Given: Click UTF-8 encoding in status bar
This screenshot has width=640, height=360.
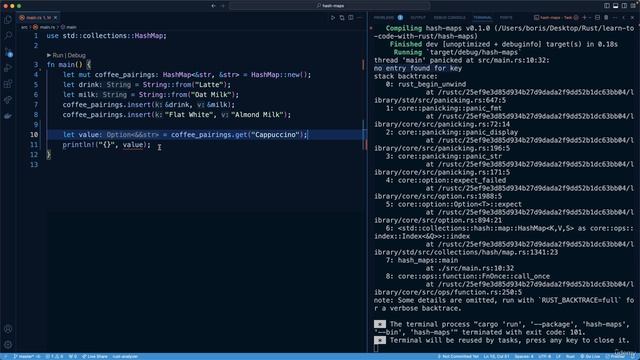Looking at the screenshot, I should coord(544,356).
